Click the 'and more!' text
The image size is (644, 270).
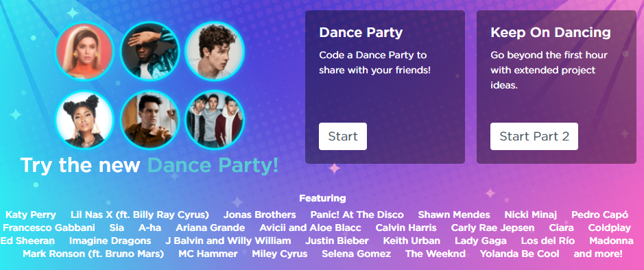598,254
